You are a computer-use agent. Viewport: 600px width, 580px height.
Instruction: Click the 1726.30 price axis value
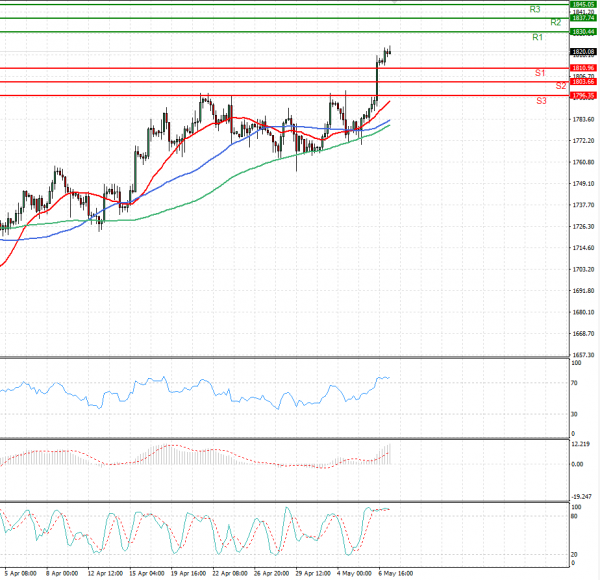click(x=583, y=227)
